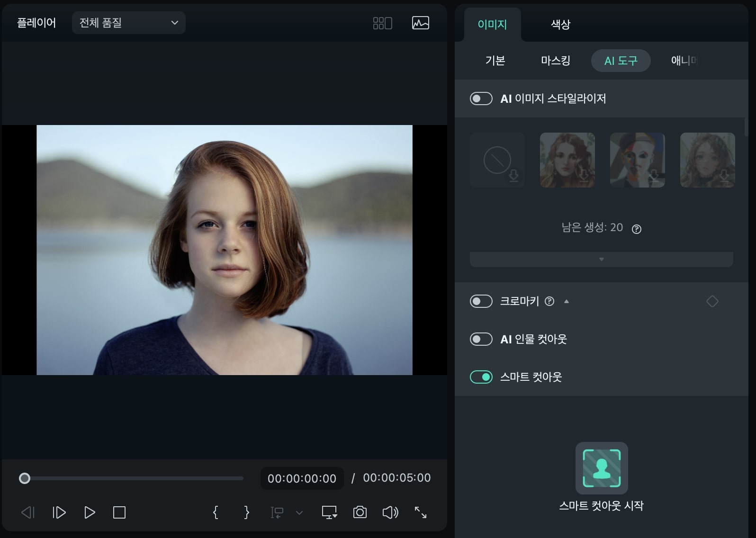Choose the anime girl style thumbnail
This screenshot has width=756, height=538.
pos(708,160)
